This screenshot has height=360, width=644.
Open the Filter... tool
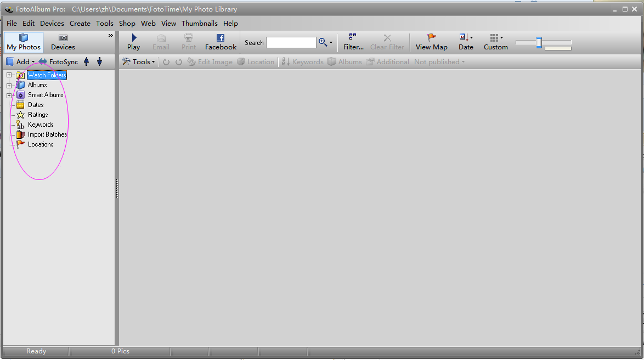[x=353, y=42]
